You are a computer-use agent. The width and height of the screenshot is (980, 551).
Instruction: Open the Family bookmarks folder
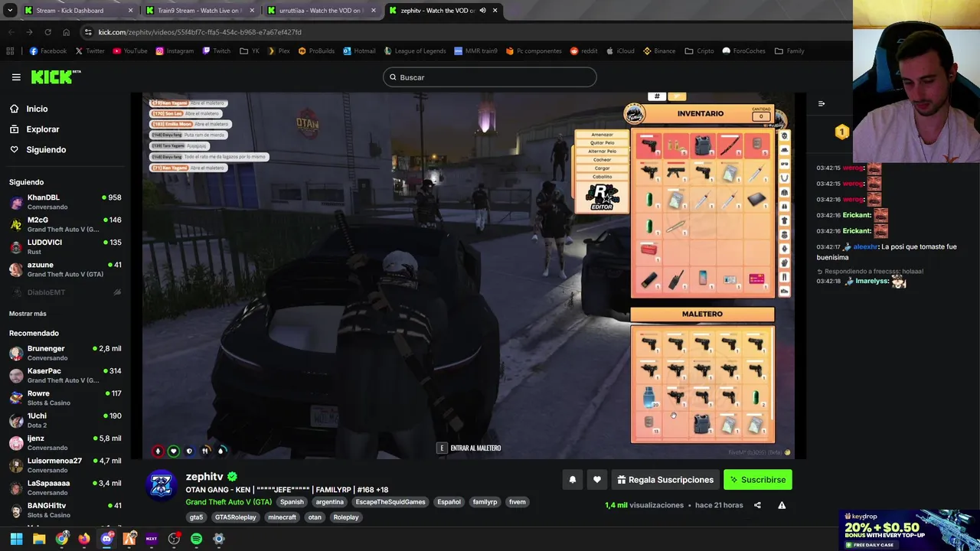pyautogui.click(x=789, y=51)
